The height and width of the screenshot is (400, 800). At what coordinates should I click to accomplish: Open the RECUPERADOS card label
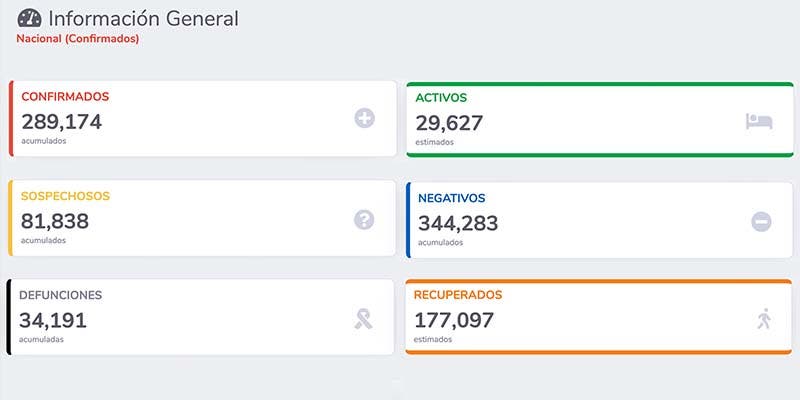click(x=458, y=295)
